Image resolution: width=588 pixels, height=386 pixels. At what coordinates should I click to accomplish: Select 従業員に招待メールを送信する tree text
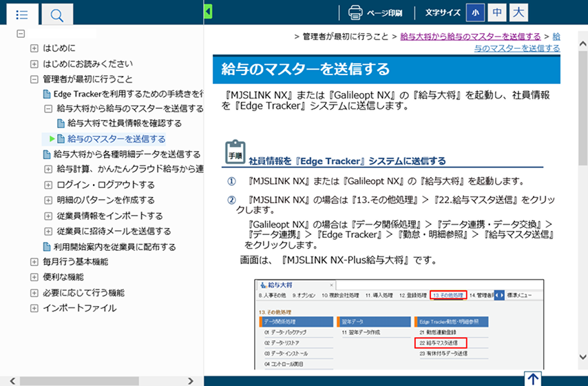114,232
